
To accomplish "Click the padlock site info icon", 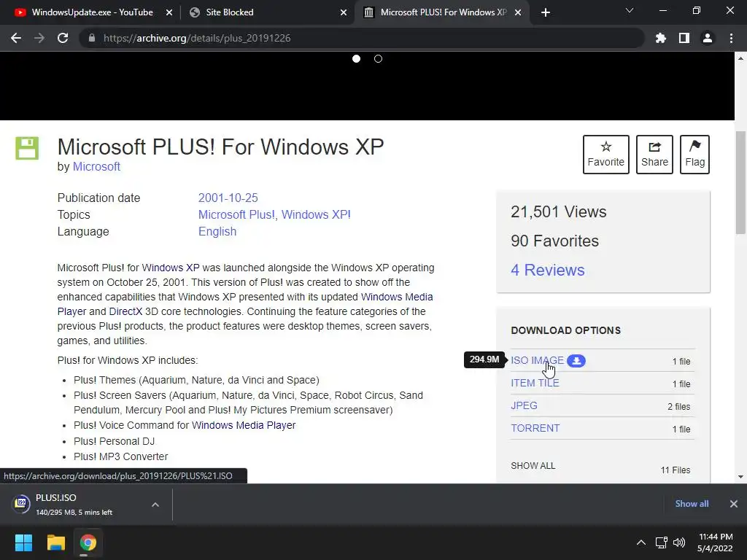I will coord(92,38).
